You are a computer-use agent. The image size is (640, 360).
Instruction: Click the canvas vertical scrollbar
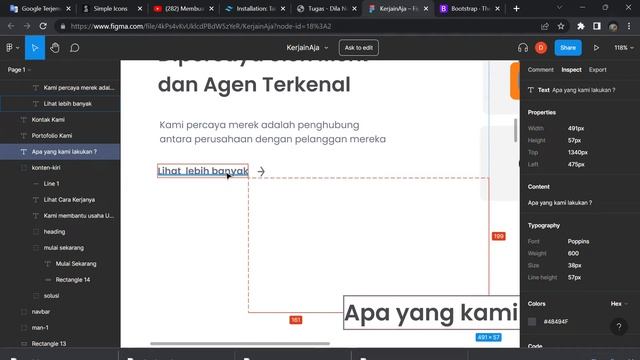coord(516,131)
